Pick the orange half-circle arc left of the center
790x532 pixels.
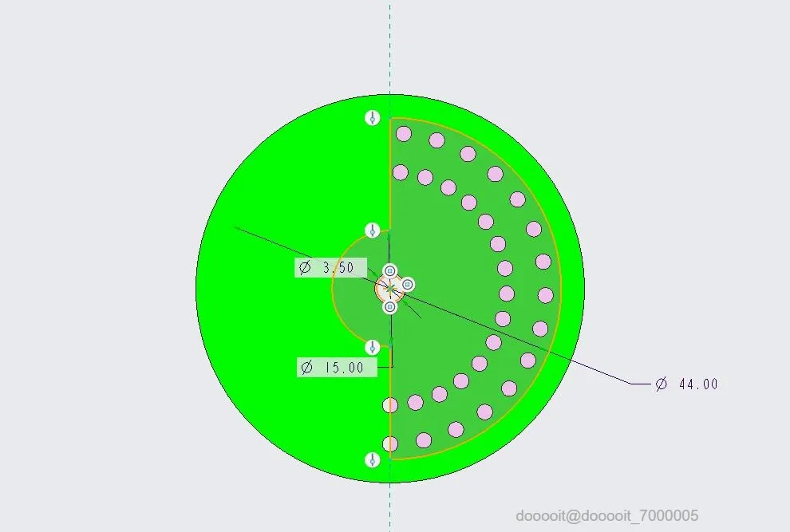[334, 288]
